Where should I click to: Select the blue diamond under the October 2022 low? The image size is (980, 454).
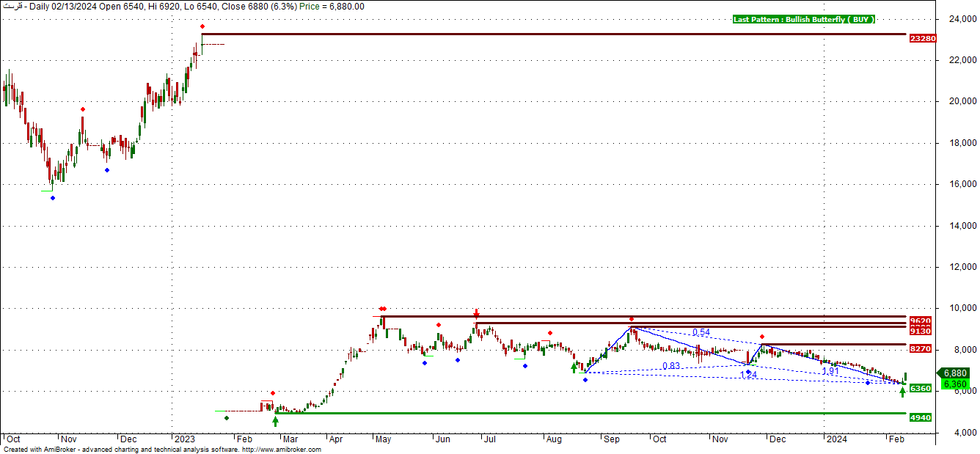(52, 198)
